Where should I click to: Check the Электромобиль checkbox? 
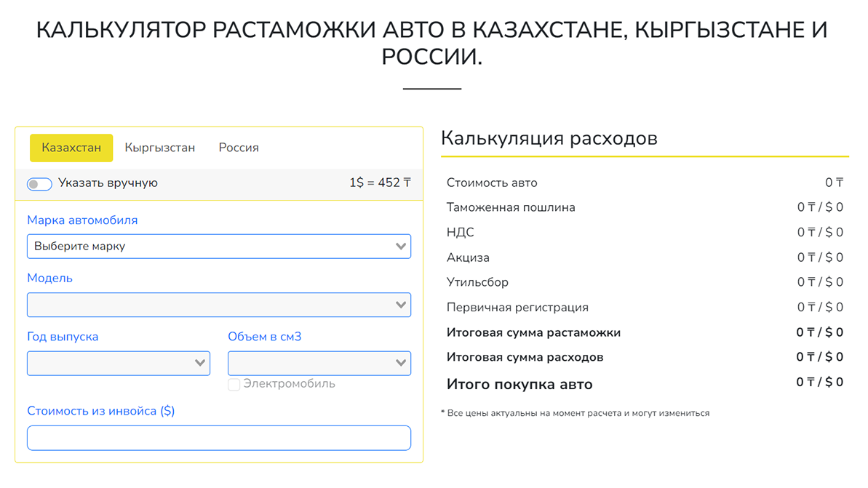click(234, 384)
